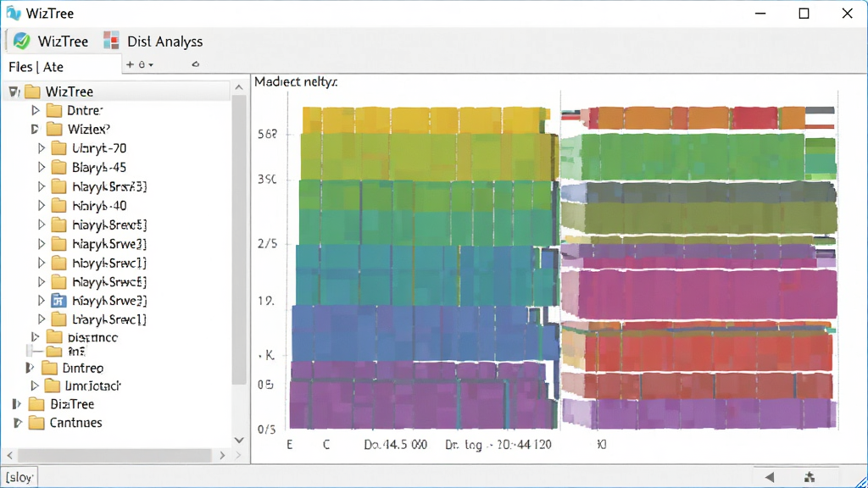Expand the Dntre folder
The width and height of the screenshot is (868, 488).
(x=36, y=110)
